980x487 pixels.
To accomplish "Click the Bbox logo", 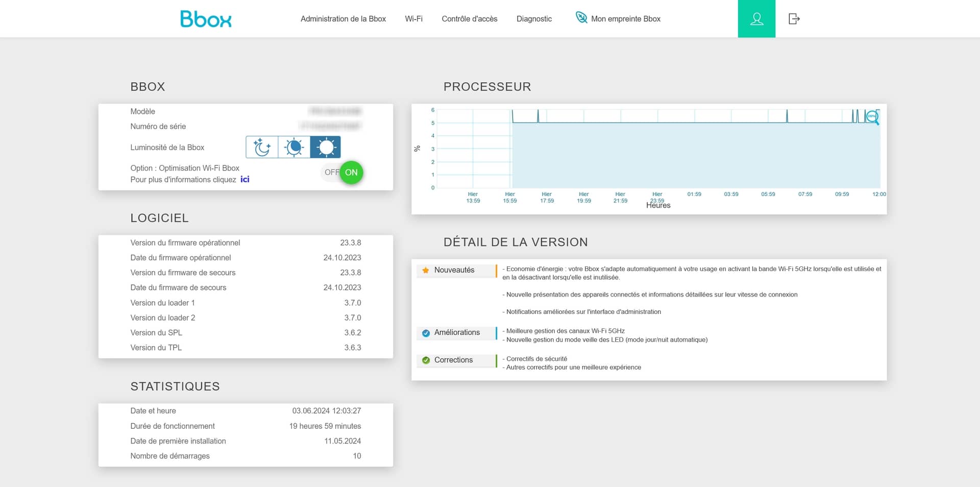I will tap(206, 19).
